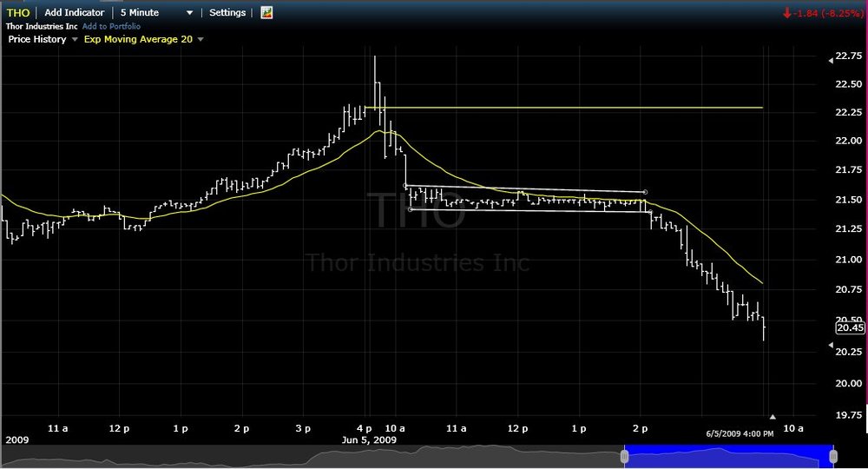
Task: Click the Exp Moving Average 20 label
Action: tap(138, 39)
